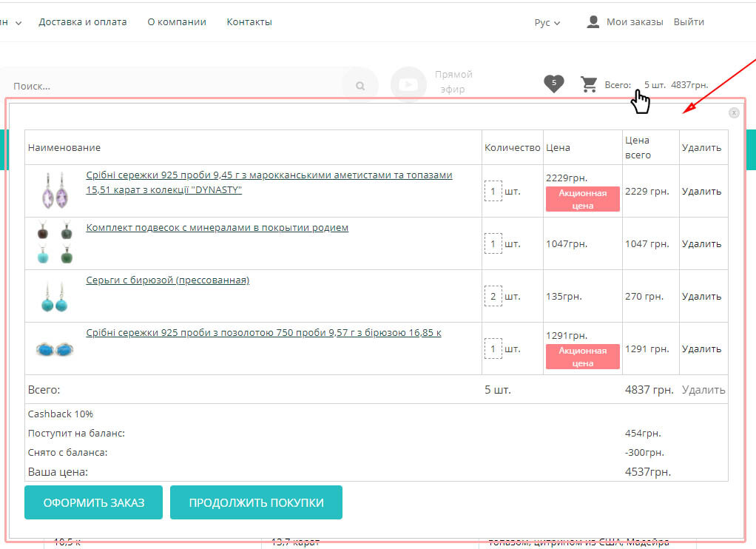756x549 pixels.
Task: Click in the Поиск search field
Action: (170, 86)
